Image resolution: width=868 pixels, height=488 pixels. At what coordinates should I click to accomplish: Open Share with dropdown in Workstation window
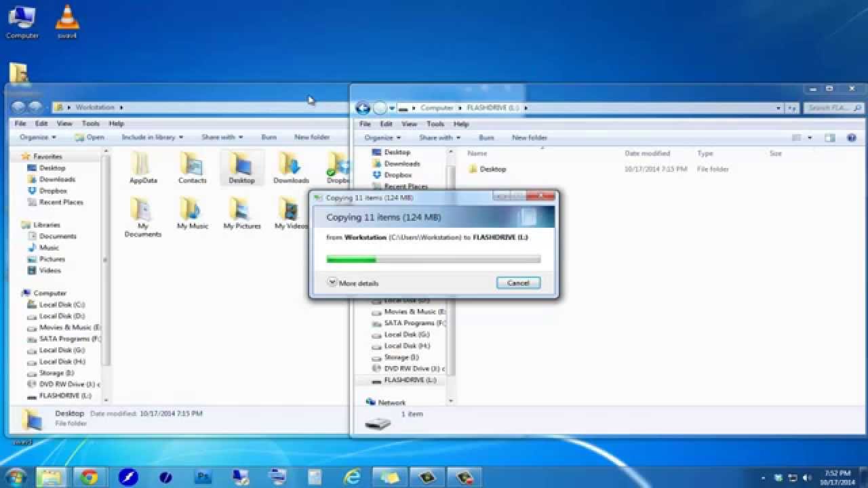click(222, 137)
